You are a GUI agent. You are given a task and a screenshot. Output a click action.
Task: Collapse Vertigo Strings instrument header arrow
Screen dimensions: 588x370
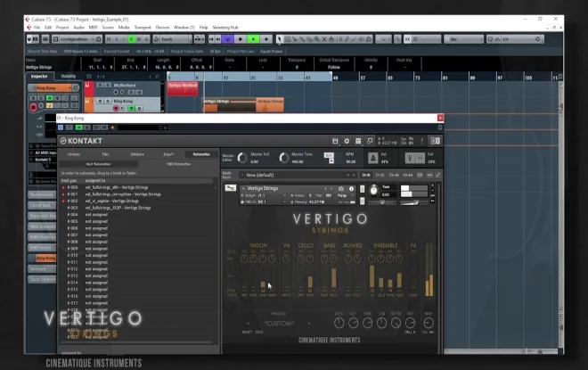[243, 188]
